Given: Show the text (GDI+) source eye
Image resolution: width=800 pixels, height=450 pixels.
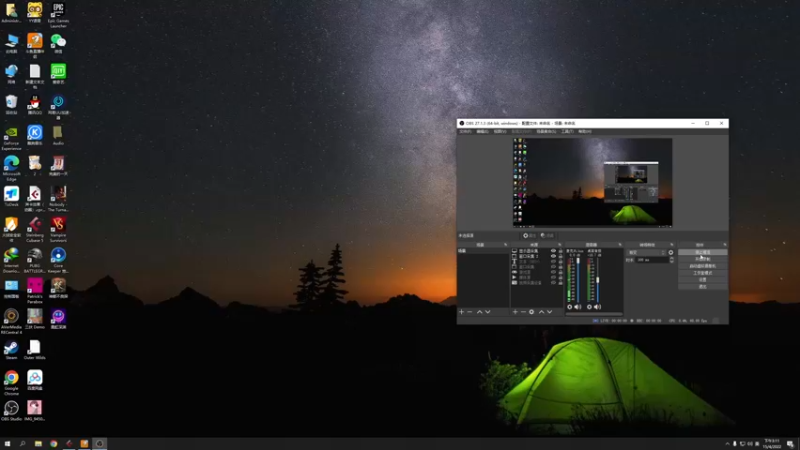Looking at the screenshot, I should pos(553,261).
